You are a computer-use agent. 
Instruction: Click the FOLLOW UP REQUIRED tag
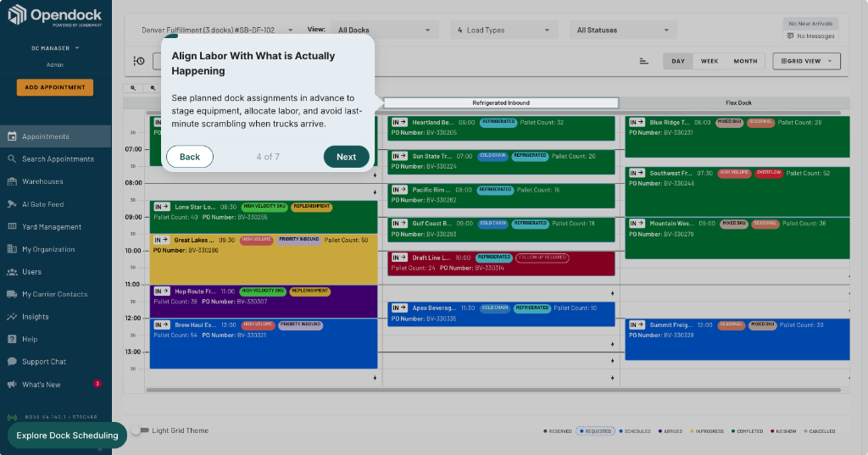tap(542, 258)
